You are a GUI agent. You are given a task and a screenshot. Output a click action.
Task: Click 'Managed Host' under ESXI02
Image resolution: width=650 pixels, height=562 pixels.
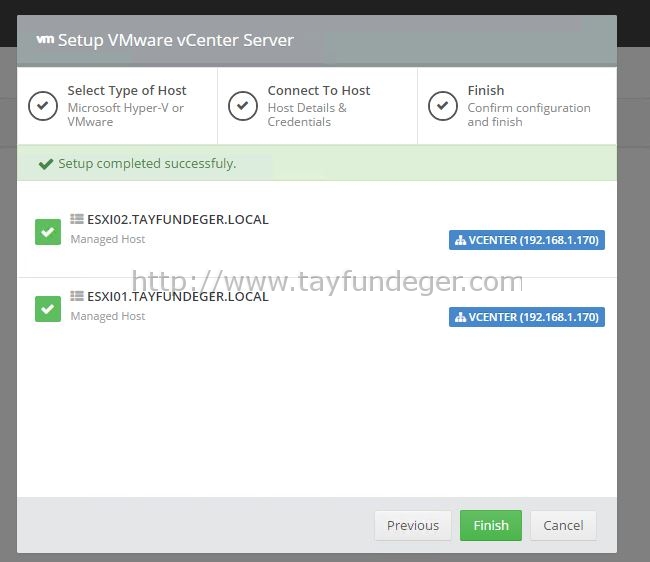click(x=108, y=239)
